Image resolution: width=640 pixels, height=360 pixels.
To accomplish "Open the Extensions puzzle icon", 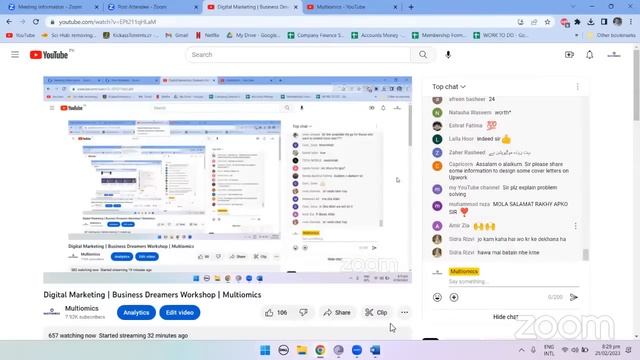I will pyautogui.click(x=577, y=22).
